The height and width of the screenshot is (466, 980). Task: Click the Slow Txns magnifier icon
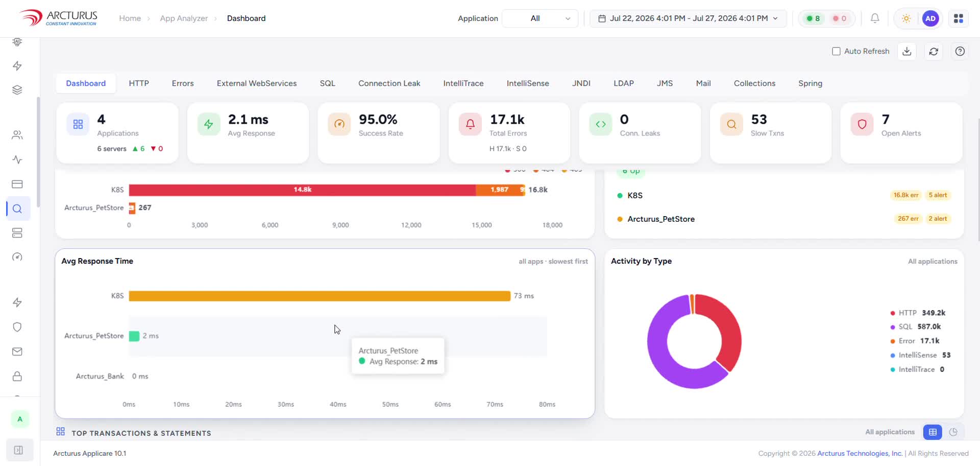coord(731,124)
